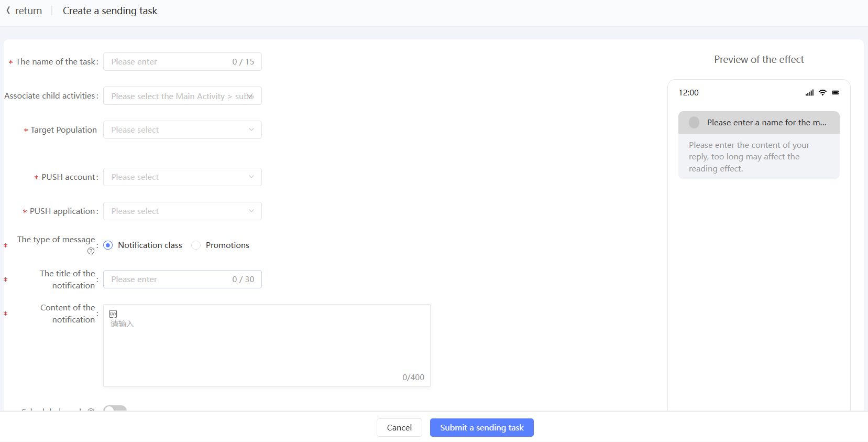Click the "Content of the notification" label

[x=68, y=314]
